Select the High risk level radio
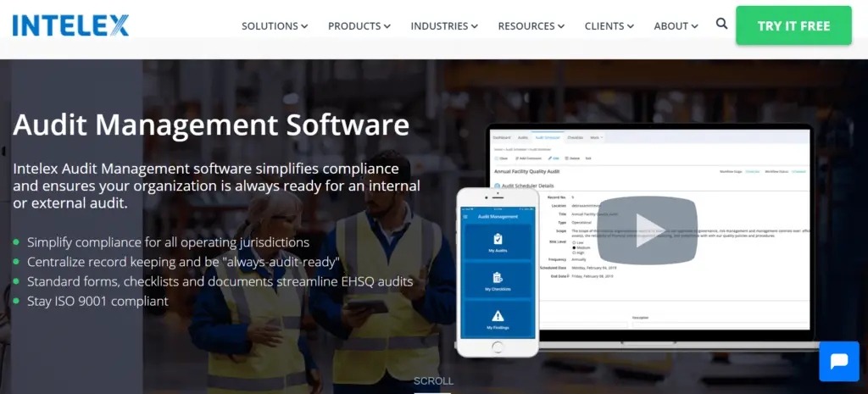 (574, 252)
